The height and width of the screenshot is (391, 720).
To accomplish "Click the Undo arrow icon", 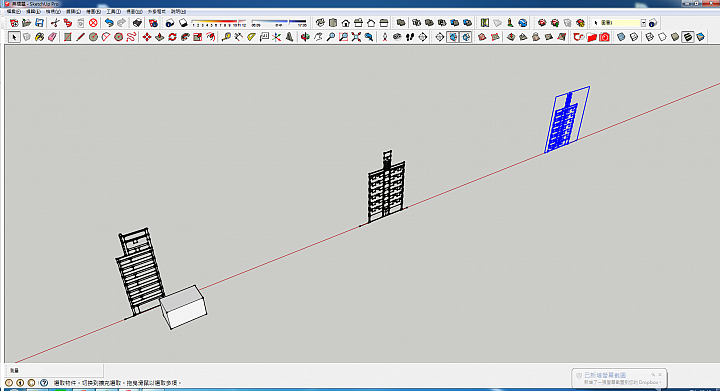I will pyautogui.click(x=109, y=22).
